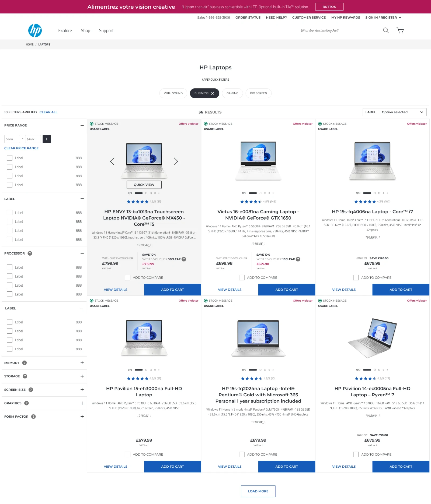The height and width of the screenshot is (504, 431).
Task: Click star rating of Victus 16 laptop
Action: point(251,202)
